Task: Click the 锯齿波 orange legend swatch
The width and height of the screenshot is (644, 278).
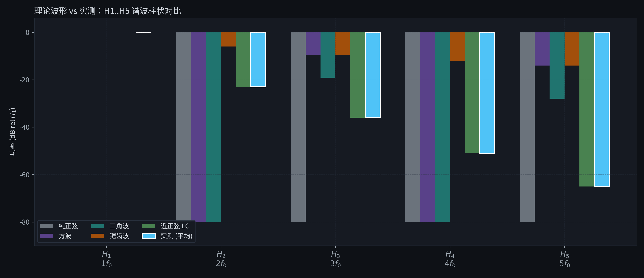Action: pyautogui.click(x=97, y=236)
